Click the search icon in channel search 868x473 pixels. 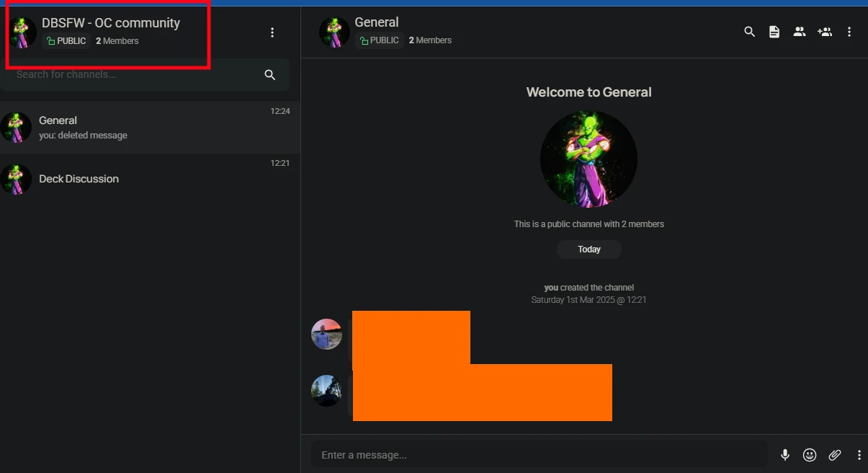tap(270, 75)
